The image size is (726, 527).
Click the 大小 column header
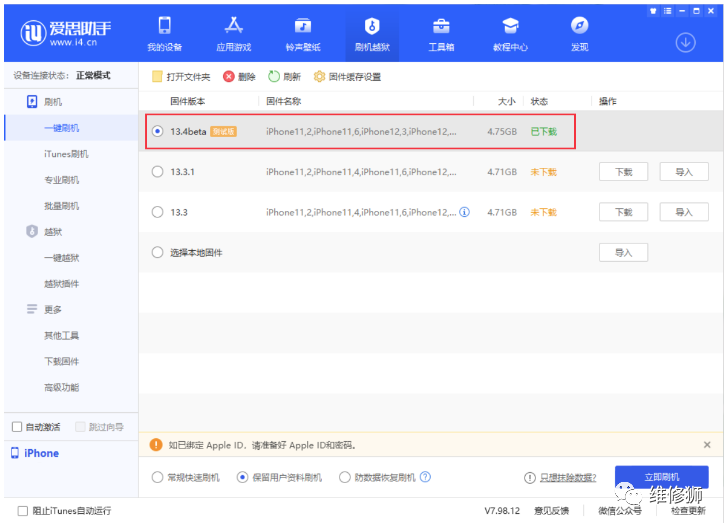coord(507,101)
